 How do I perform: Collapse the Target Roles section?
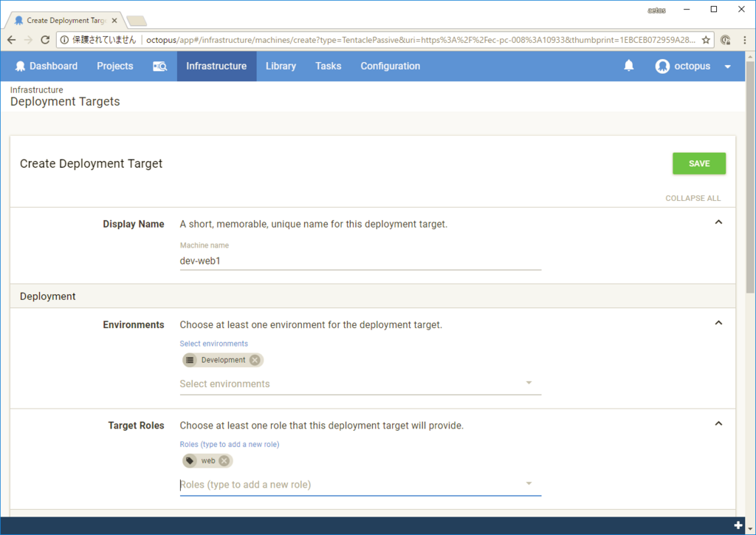pos(718,424)
